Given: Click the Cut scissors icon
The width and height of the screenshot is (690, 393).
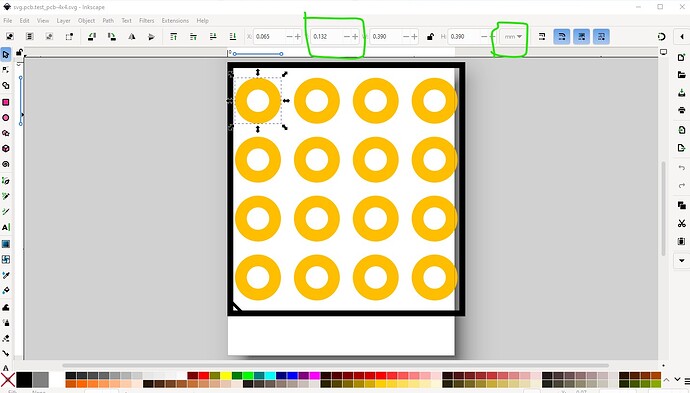Looking at the screenshot, I should 682,224.
